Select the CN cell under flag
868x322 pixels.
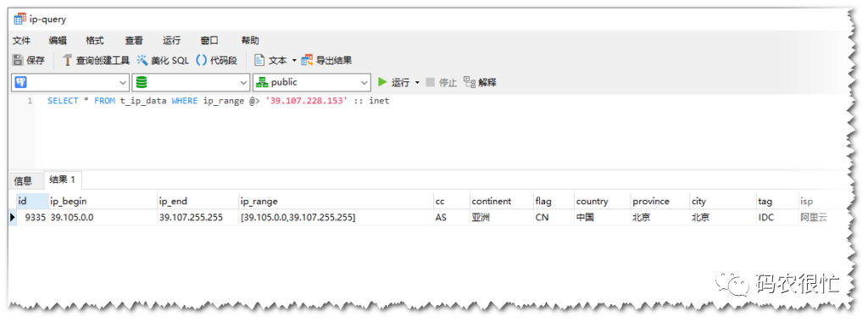pos(554,218)
